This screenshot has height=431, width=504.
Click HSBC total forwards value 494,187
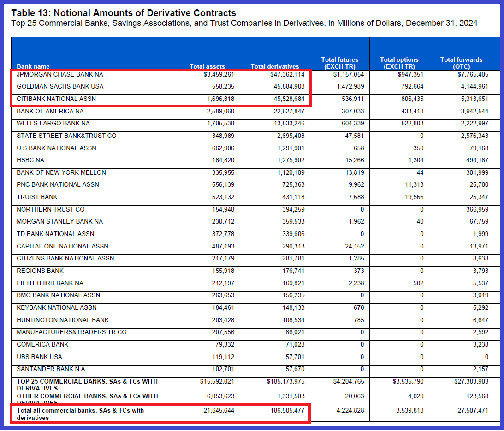coord(477,160)
